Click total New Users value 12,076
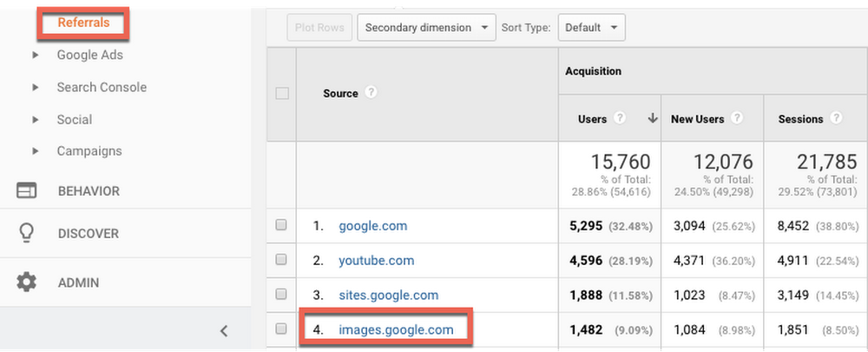This screenshot has height=352, width=868. tap(724, 162)
